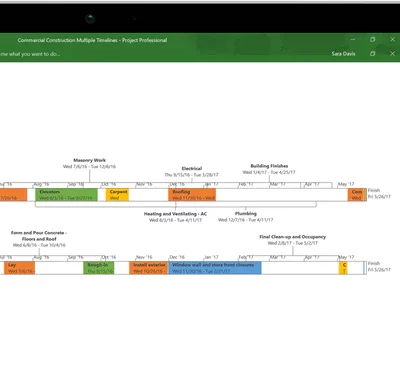Select the green Rough-in task bar
Viewport: 400px width, 369px height.
[99, 268]
